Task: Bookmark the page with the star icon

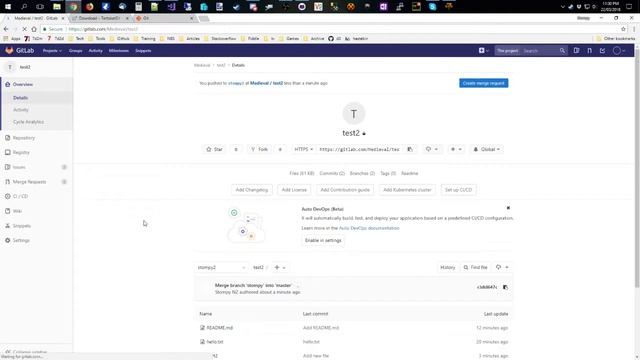Action: pyautogui.click(x=623, y=29)
